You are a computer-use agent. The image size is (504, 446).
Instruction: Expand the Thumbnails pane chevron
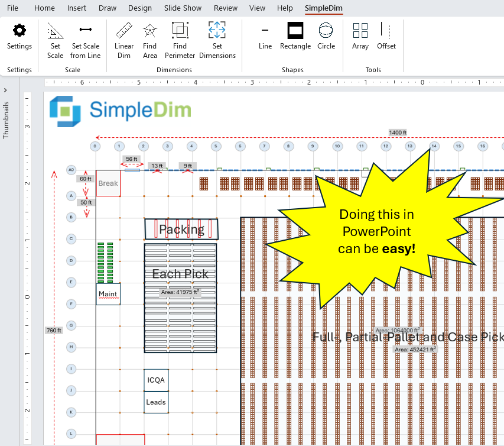[5, 91]
